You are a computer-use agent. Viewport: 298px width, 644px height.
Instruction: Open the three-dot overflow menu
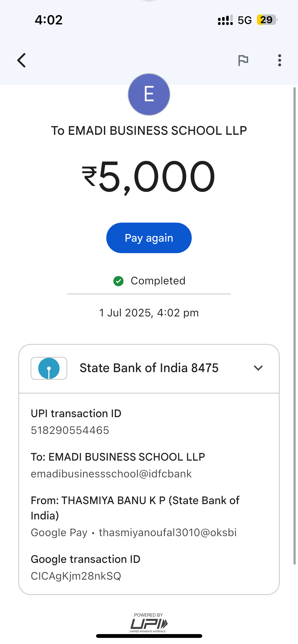[x=279, y=60]
